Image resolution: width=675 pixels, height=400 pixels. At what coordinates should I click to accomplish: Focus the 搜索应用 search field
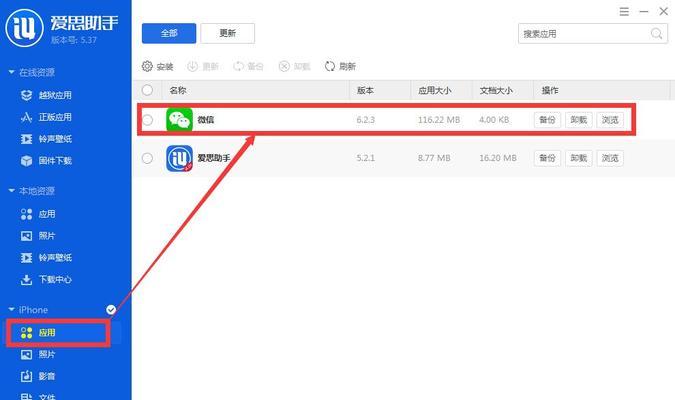(x=592, y=34)
